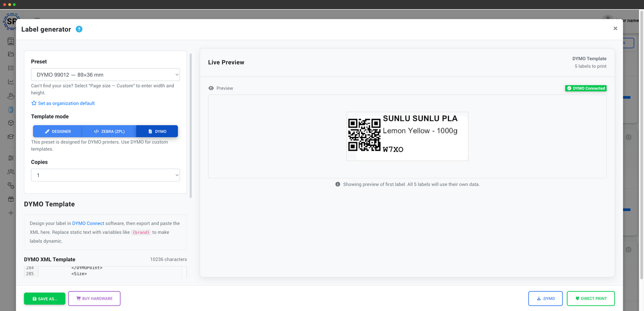Screen dimensions: 644x311
Task: Open the boat icon in sidebar
Action: pos(11,96)
